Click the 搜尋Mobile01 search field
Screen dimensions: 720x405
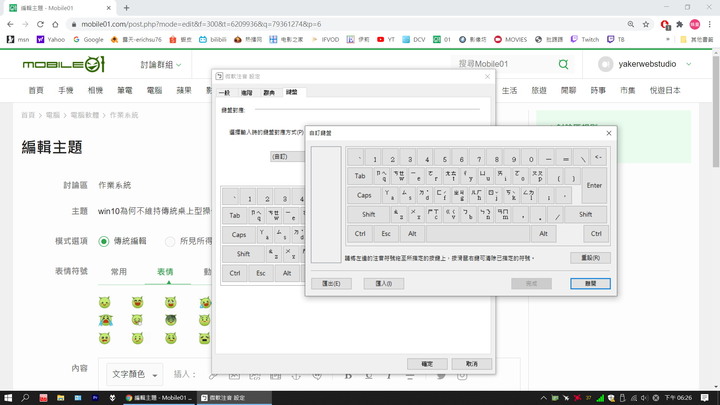pyautogui.click(x=505, y=64)
